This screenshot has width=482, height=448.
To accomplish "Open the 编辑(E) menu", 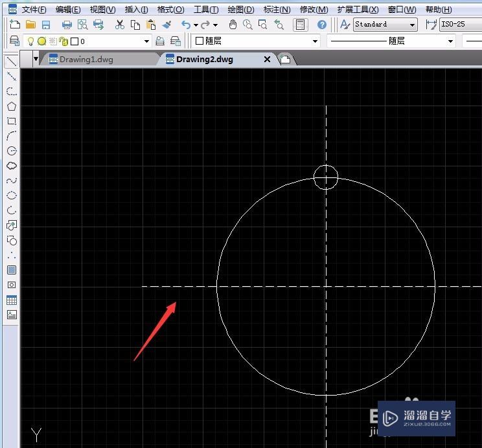I will (x=68, y=10).
